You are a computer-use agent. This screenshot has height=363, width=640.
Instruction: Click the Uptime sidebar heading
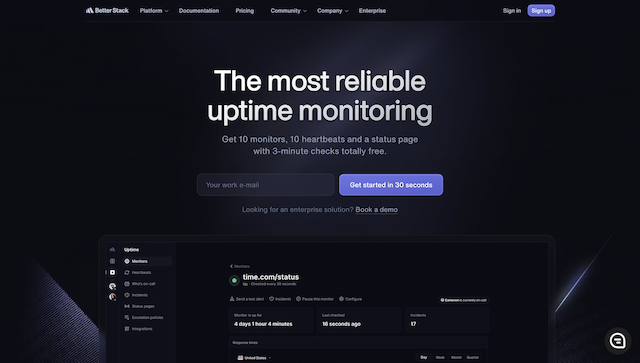coord(131,249)
